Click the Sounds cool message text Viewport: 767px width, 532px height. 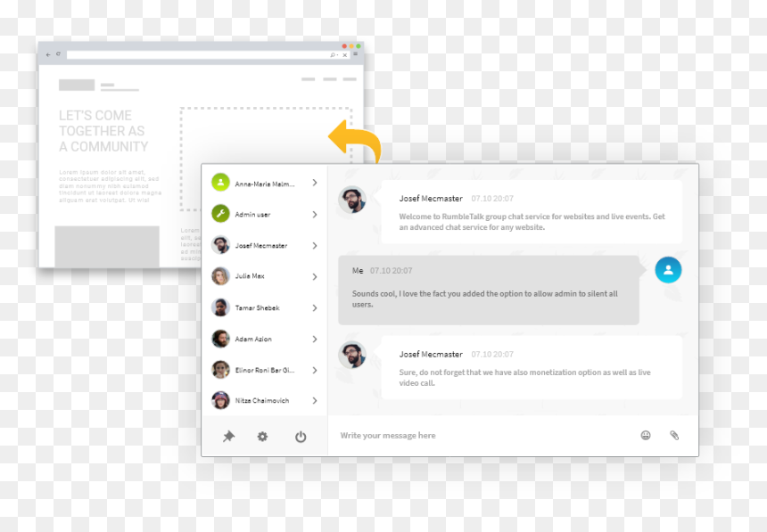click(x=485, y=299)
